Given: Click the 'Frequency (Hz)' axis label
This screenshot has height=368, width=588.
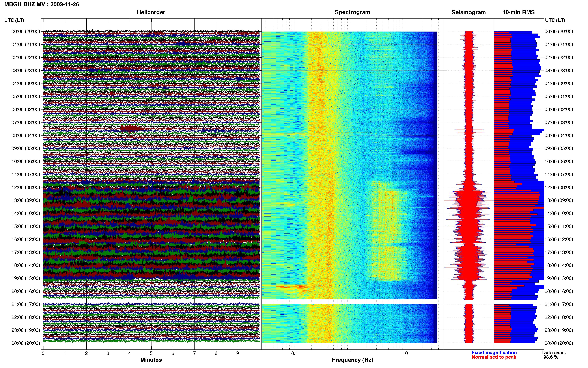Looking at the screenshot, I should coord(352,360).
